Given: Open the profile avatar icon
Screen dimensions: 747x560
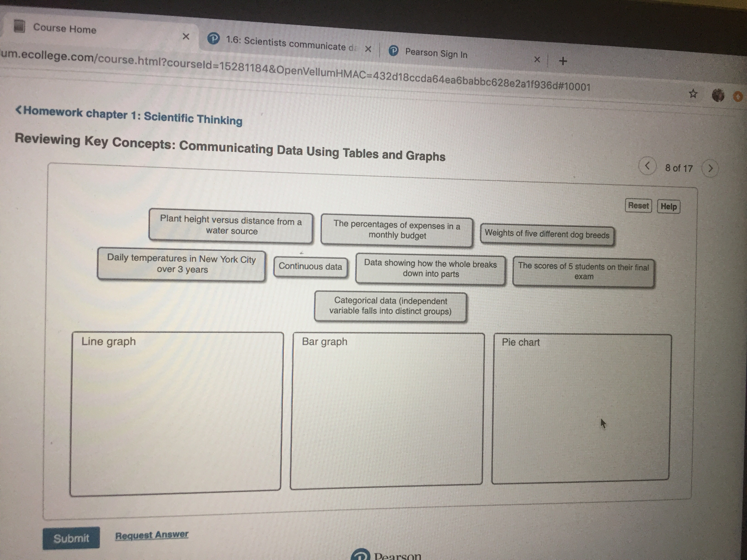Looking at the screenshot, I should tap(718, 96).
